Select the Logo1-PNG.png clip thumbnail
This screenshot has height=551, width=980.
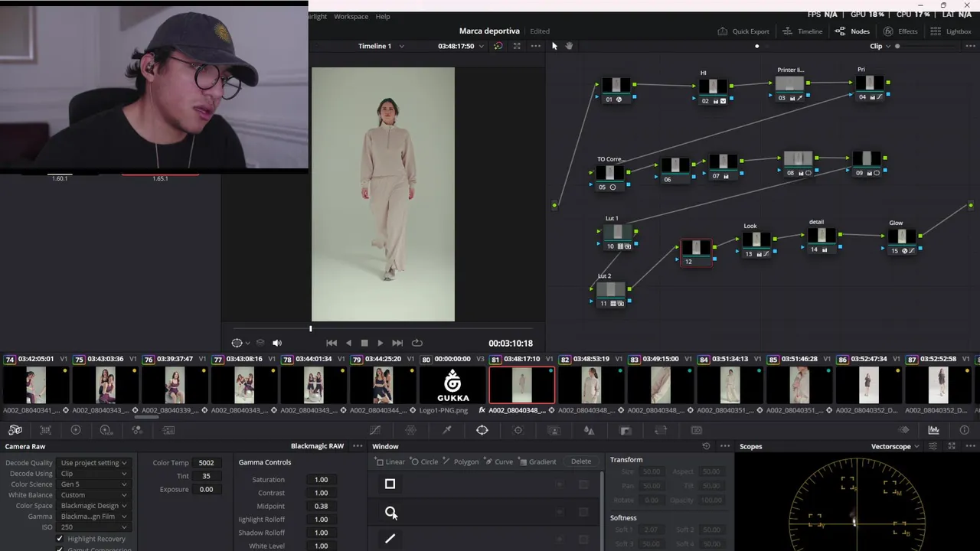point(453,385)
